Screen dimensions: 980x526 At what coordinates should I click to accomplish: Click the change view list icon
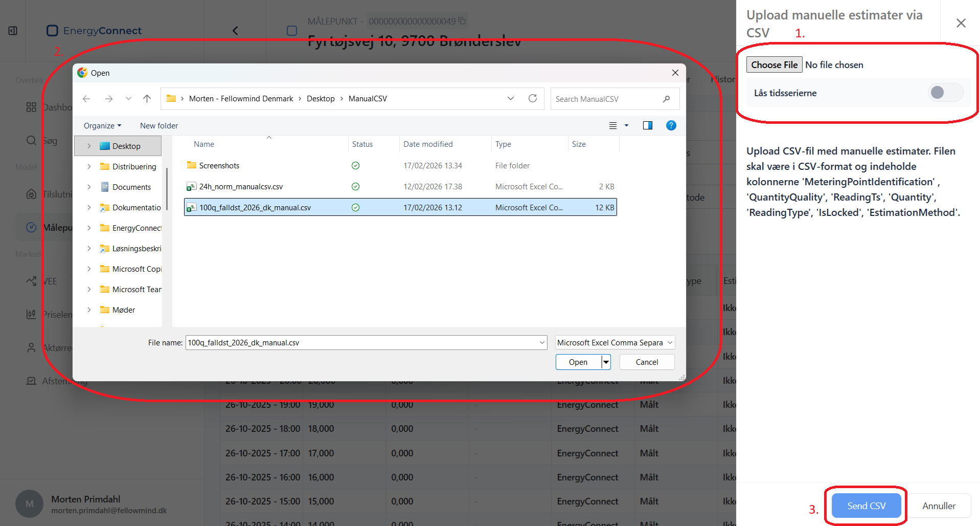(613, 125)
